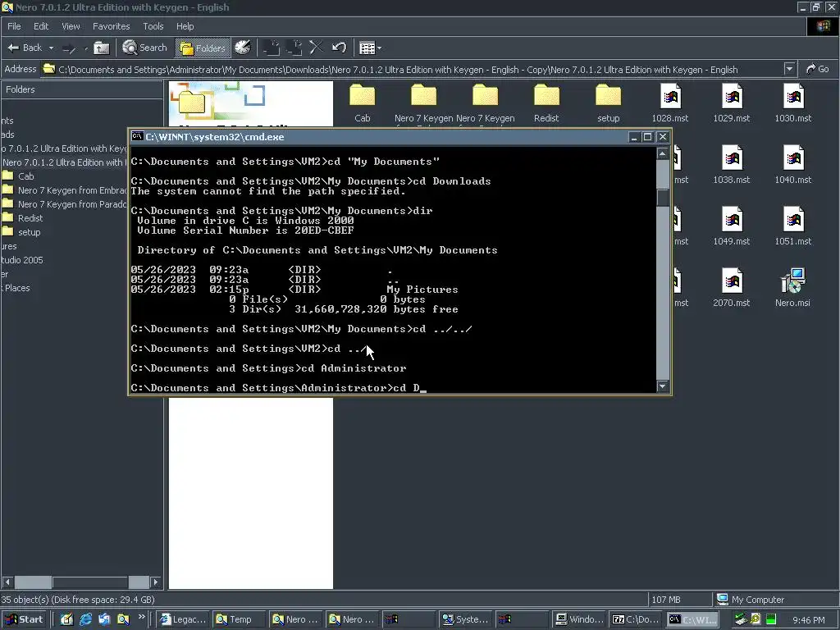Select the 2070.mst file
840x630 pixels.
point(731,288)
